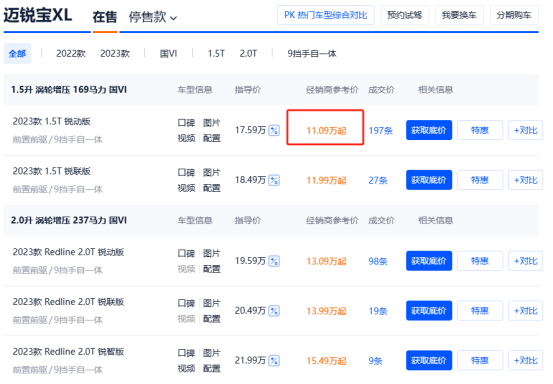Open loan calculator icon beside 20.49万
The height and width of the screenshot is (384, 553).
point(274,311)
